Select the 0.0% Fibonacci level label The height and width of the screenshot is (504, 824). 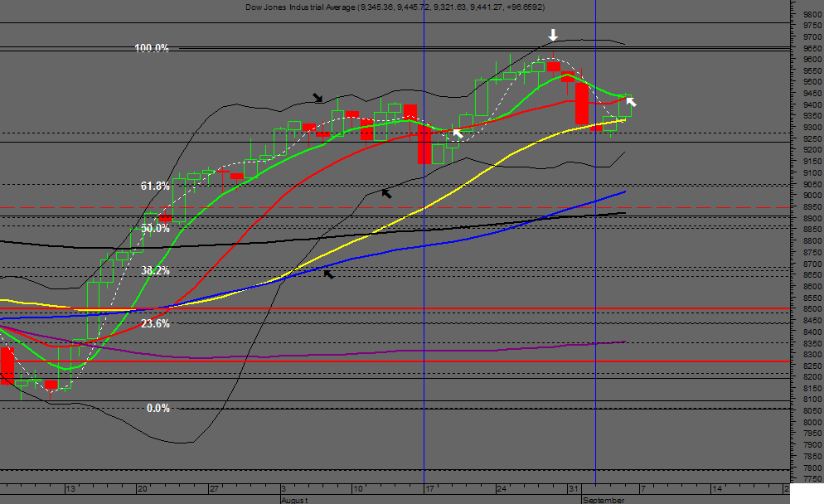(158, 408)
